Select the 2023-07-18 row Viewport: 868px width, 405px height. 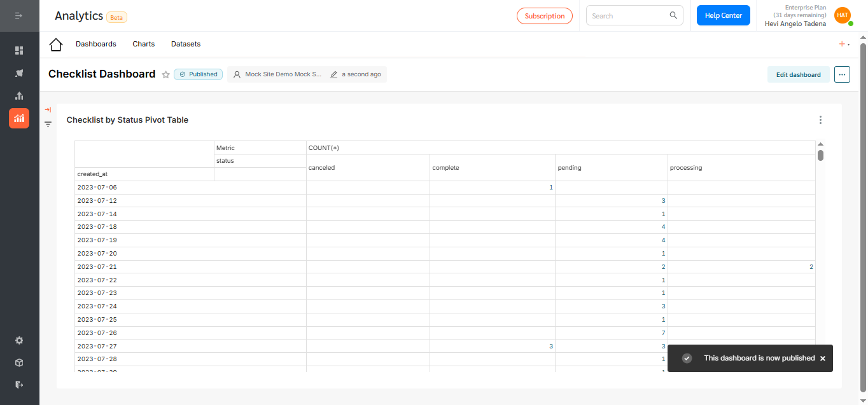(x=445, y=227)
